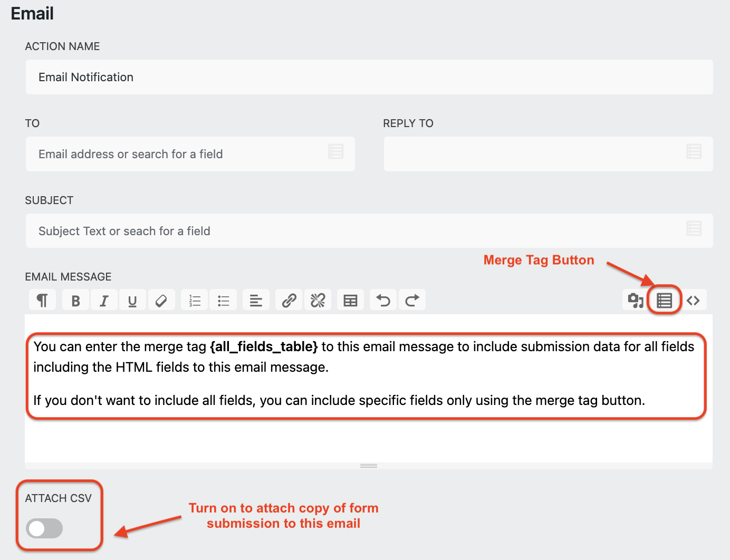Open the text alignment options
The image size is (730, 560).
(x=256, y=300)
